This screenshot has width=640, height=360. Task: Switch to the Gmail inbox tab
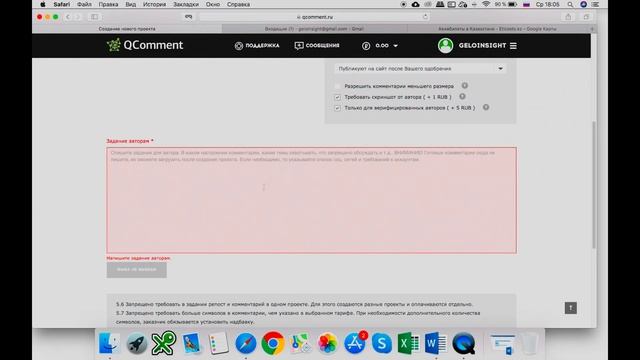(314, 29)
